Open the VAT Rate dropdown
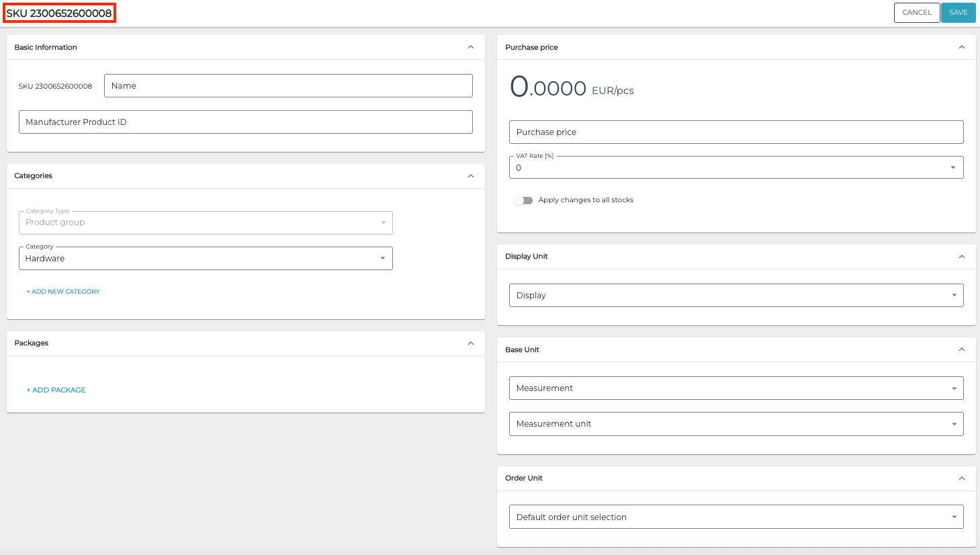980x555 pixels. (736, 167)
